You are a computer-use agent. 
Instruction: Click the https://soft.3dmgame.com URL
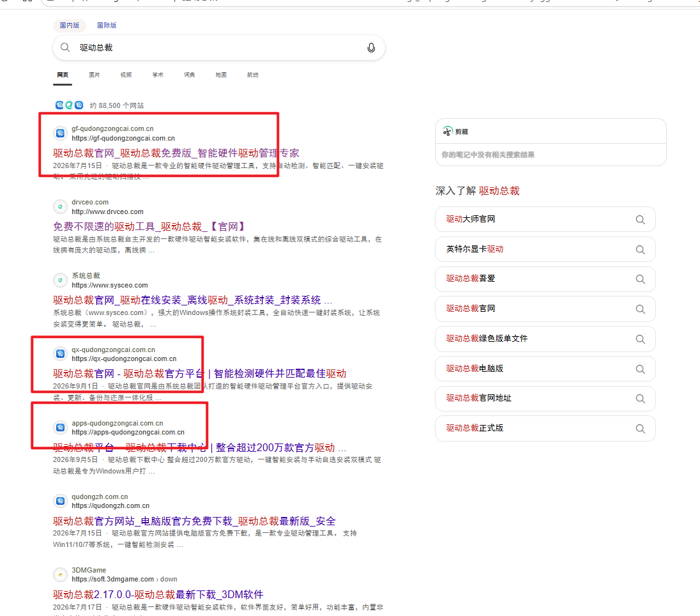click(x=112, y=579)
